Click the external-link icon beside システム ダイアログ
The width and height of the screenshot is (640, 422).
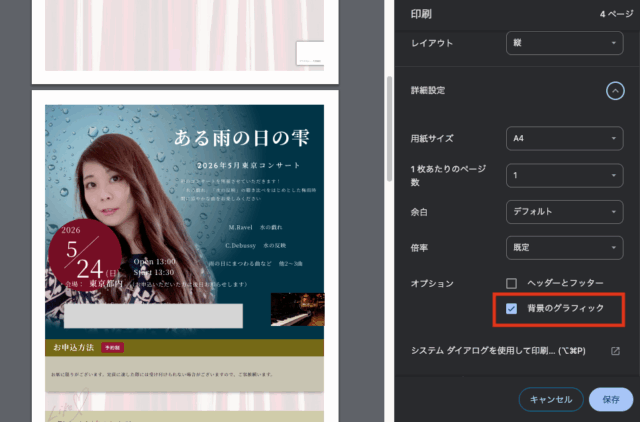[615, 351]
